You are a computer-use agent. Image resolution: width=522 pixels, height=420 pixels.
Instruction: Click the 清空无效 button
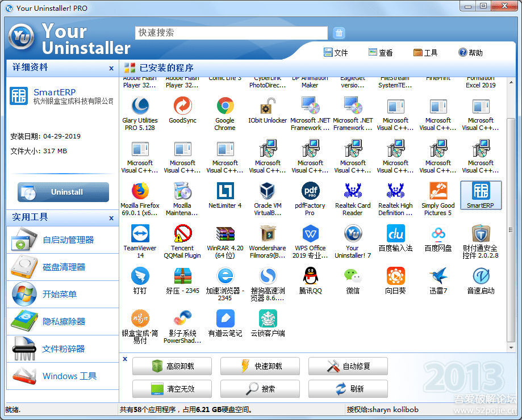coord(172,389)
